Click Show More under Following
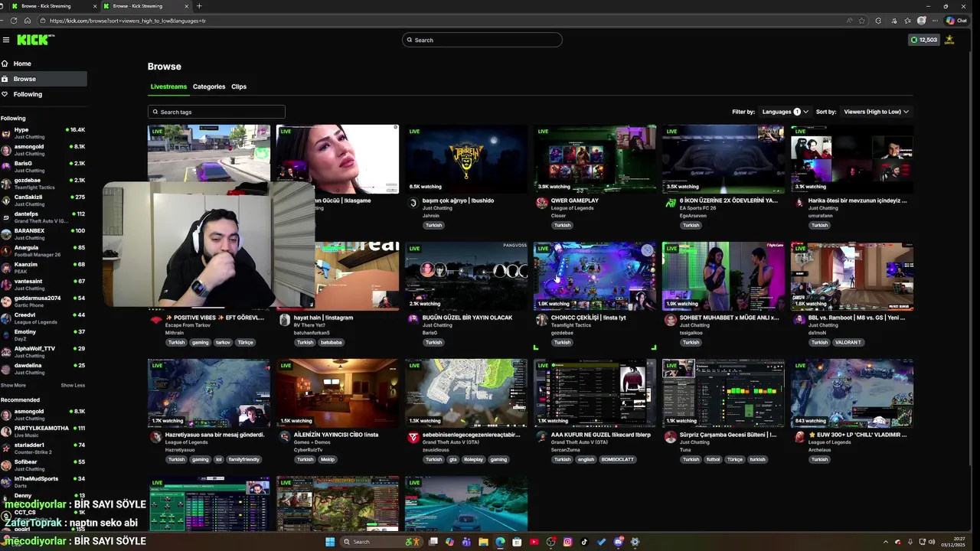This screenshot has width=980, height=551. point(13,385)
